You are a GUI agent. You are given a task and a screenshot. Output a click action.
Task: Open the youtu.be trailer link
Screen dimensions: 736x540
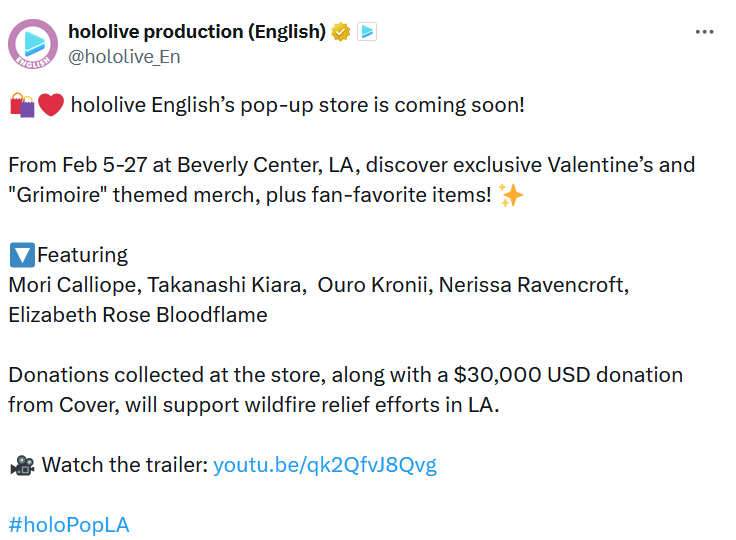(x=325, y=465)
